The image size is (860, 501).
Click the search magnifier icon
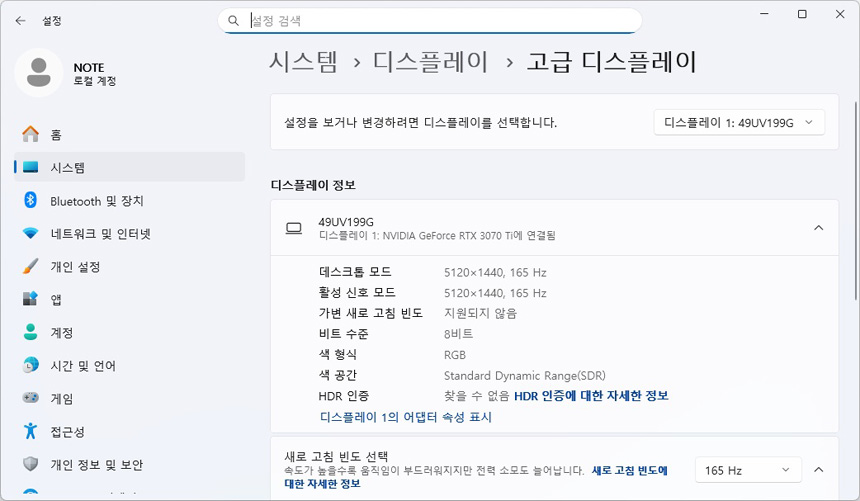click(x=233, y=20)
